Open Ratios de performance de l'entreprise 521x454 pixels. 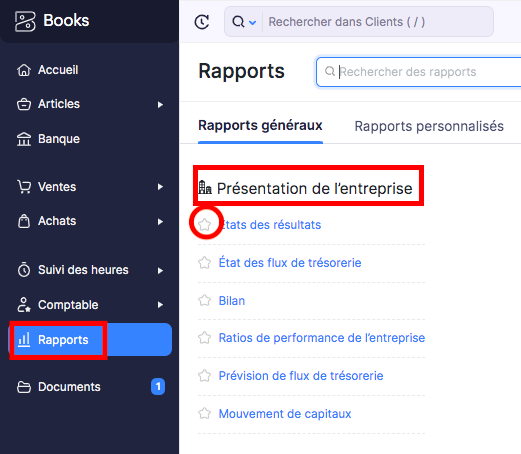(322, 338)
